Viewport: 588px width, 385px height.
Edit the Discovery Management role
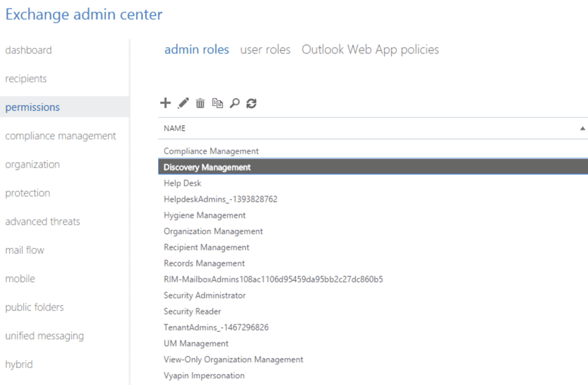183,103
